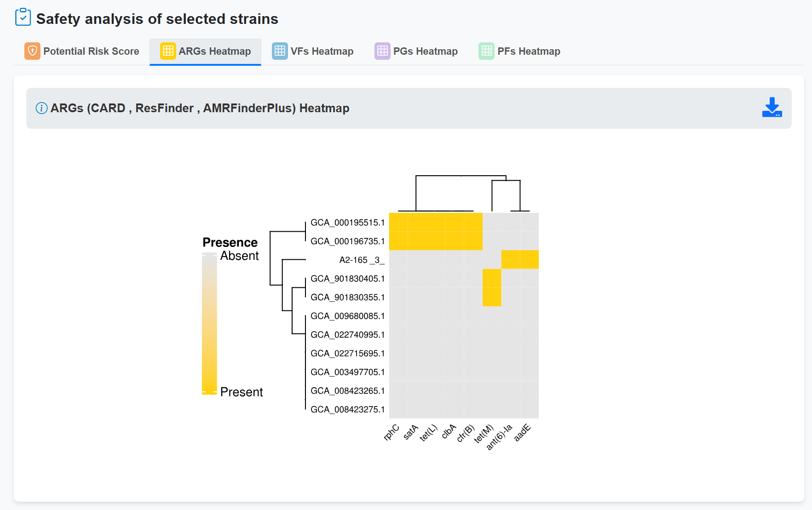The image size is (812, 510).
Task: Click the GCA_008423275.1 strain row label
Action: coord(347,409)
